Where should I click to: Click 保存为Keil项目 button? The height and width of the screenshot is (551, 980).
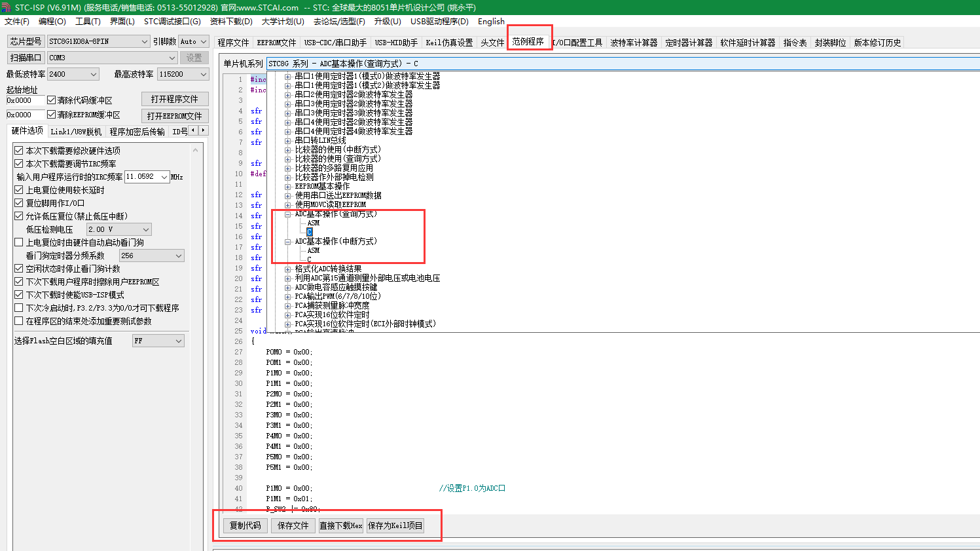(x=395, y=525)
